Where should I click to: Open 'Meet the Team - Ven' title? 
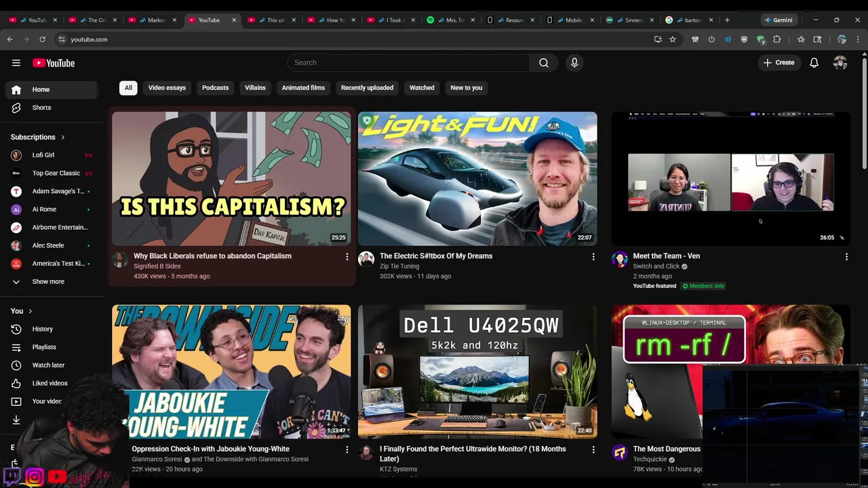click(x=666, y=256)
